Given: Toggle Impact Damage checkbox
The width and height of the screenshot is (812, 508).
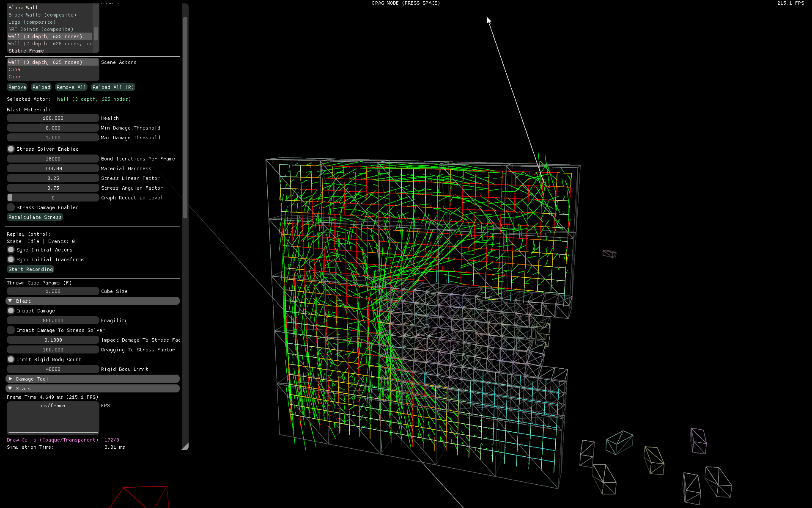Looking at the screenshot, I should [x=11, y=311].
